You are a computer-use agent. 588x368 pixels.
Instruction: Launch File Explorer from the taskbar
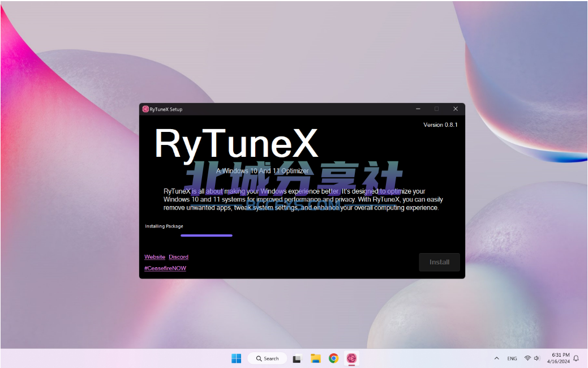[x=315, y=358]
